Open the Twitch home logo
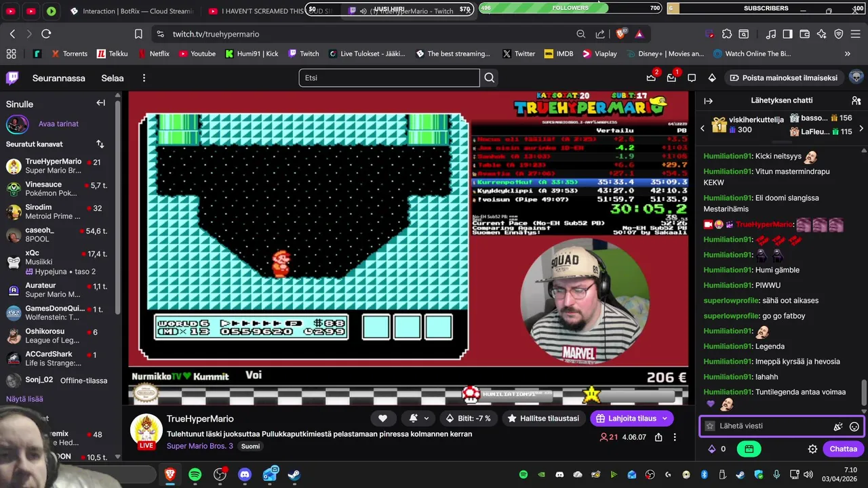This screenshot has width=868, height=488. [12, 78]
